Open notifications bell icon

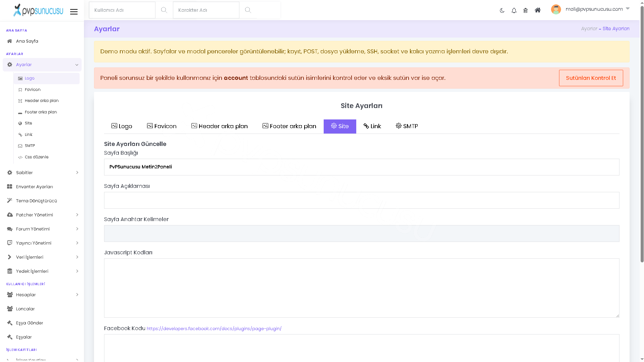(514, 10)
